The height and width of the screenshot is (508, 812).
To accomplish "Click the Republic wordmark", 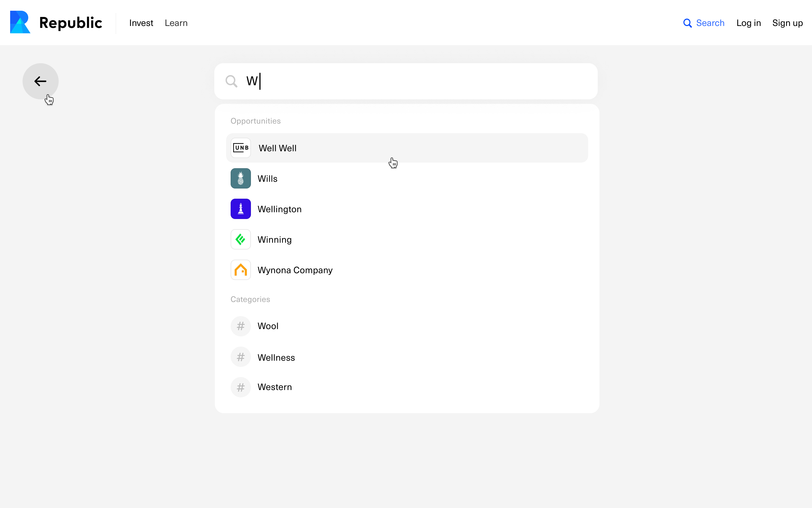I will coord(70,23).
